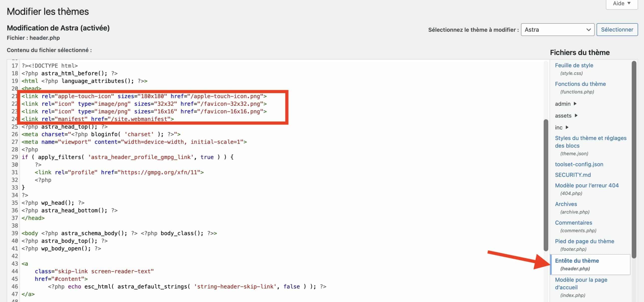The image size is (644, 302).
Task: Click the apply_filters condition line 29
Action: click(128, 157)
